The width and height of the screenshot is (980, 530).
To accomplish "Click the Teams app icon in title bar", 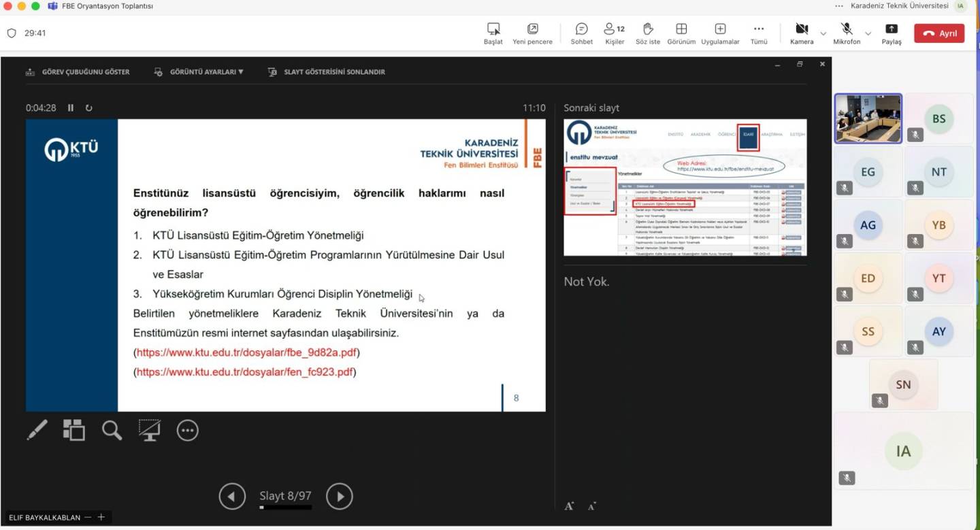I will pos(52,6).
